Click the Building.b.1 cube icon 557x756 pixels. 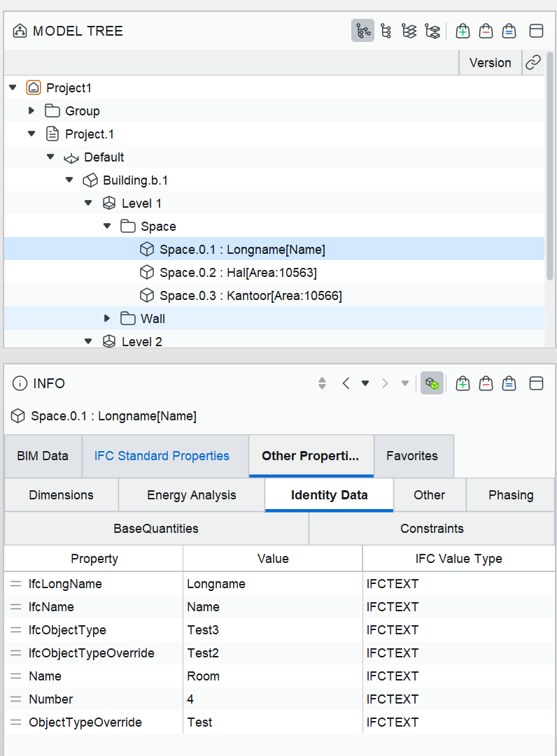(x=90, y=180)
